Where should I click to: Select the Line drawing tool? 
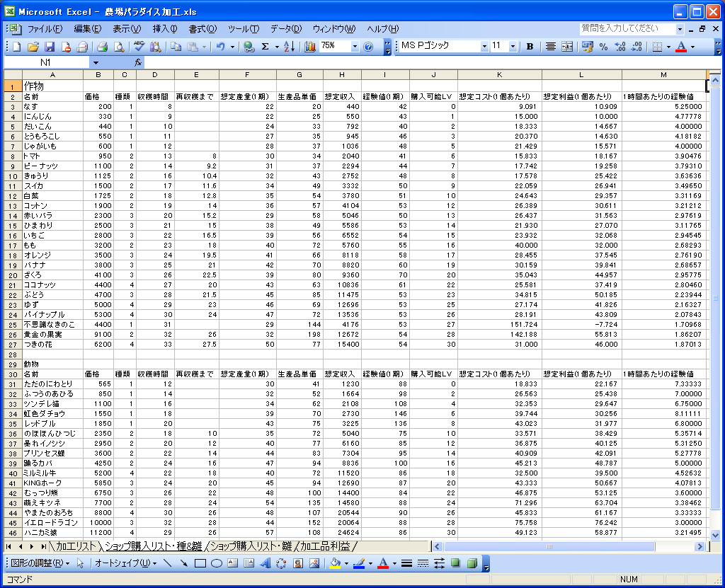click(168, 563)
